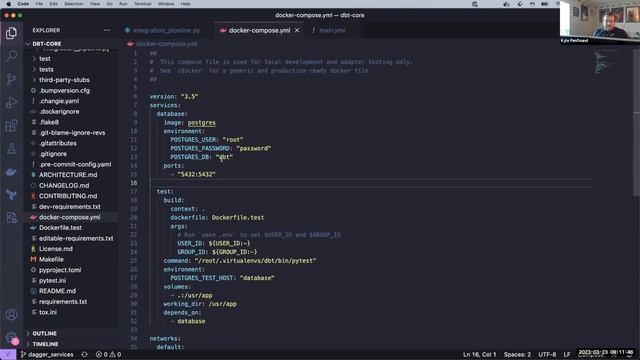Open the Code application menu

(23, 4)
